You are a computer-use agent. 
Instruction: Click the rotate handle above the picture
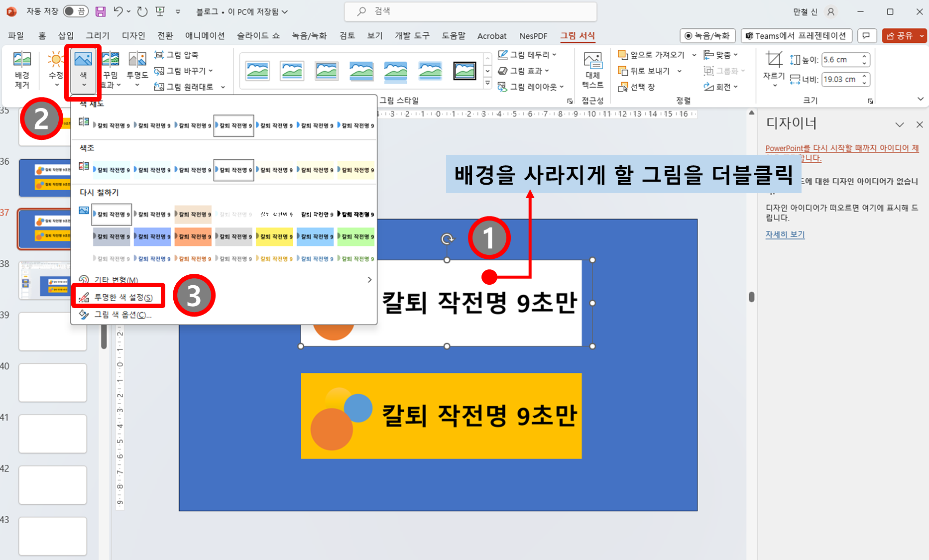(x=447, y=239)
